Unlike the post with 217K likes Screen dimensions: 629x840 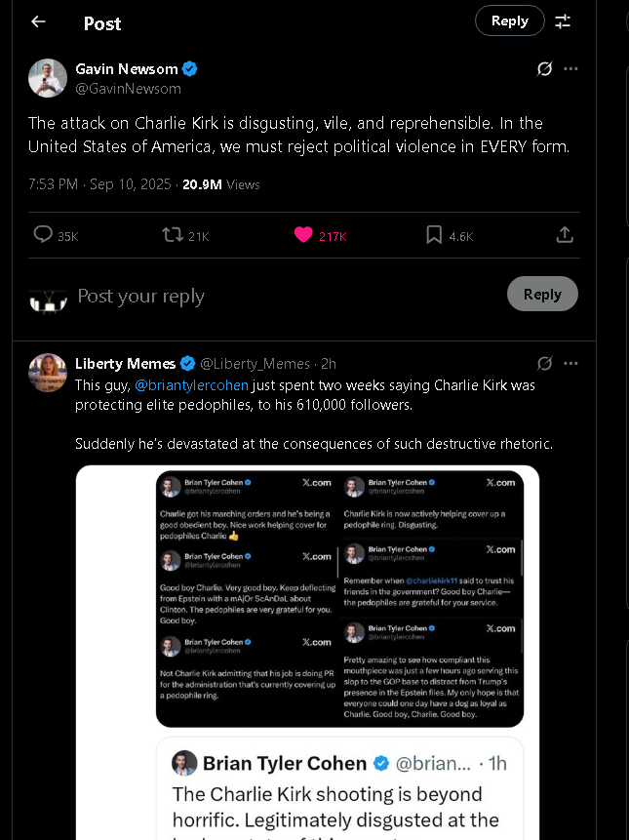pos(303,235)
